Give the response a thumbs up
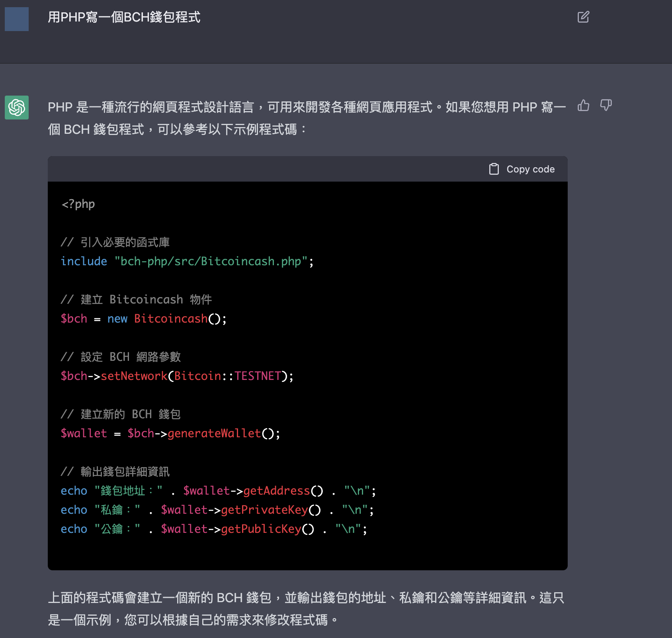The height and width of the screenshot is (638, 672). 583,106
